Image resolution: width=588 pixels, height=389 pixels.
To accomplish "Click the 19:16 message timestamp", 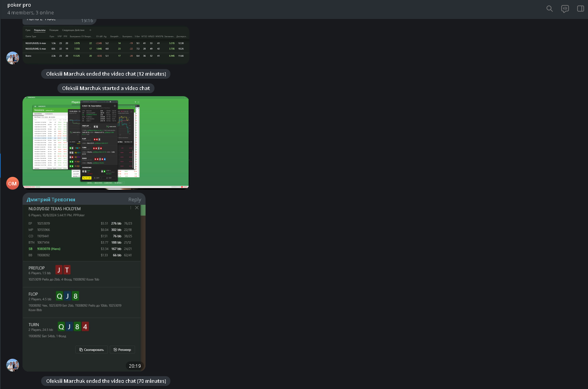I will tap(87, 21).
